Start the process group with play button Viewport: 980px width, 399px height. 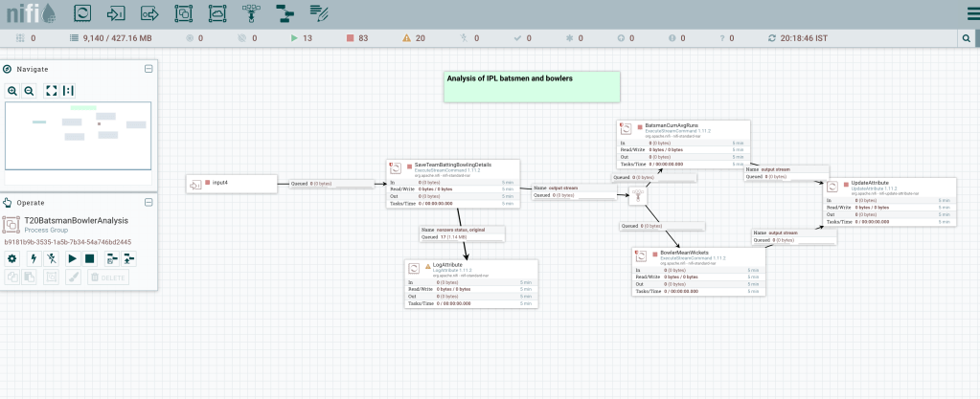[x=71, y=258]
